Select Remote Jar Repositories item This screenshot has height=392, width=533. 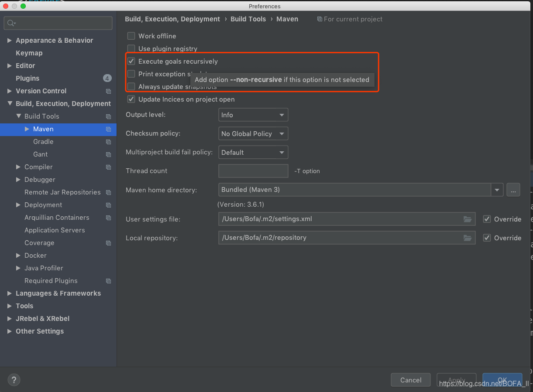pyautogui.click(x=62, y=192)
